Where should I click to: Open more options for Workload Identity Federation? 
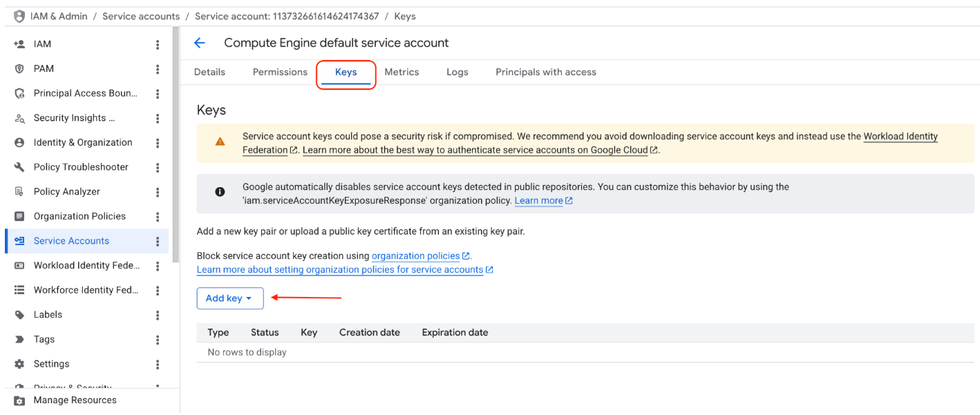coord(158,266)
